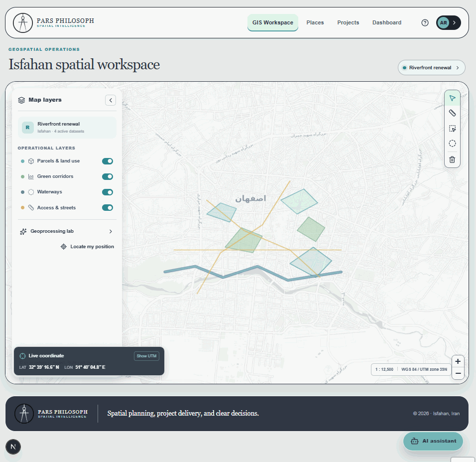Click the AI assistant robot icon
This screenshot has height=462, width=476.
[x=415, y=441]
